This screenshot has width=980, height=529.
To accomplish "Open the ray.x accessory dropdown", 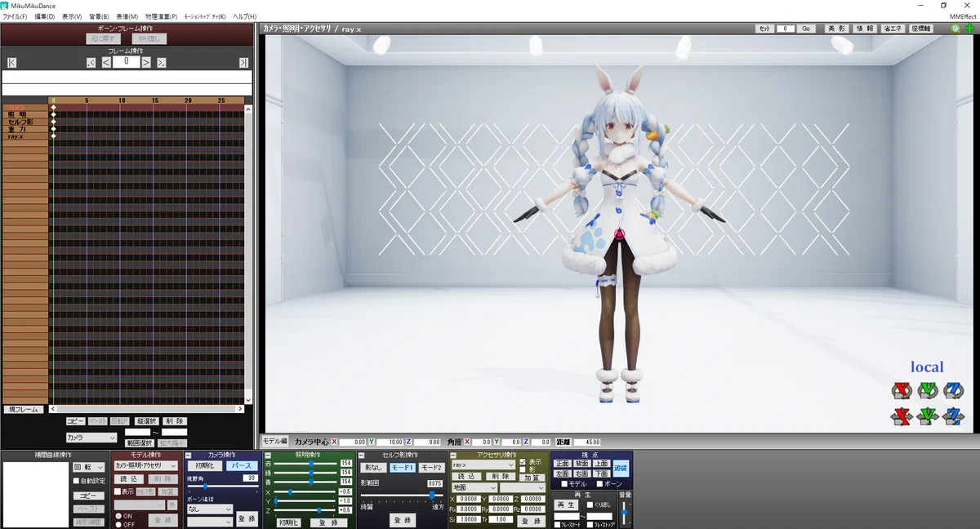I will [x=483, y=465].
